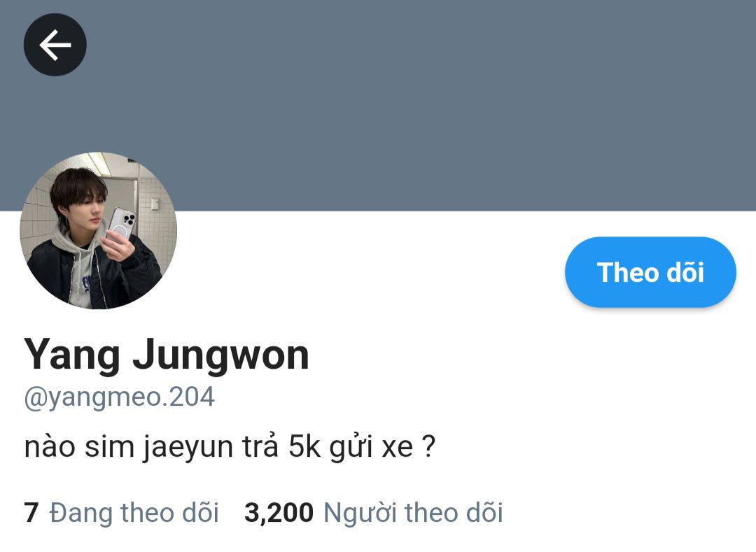Tap the dark circle behind the back arrow

coord(55,45)
